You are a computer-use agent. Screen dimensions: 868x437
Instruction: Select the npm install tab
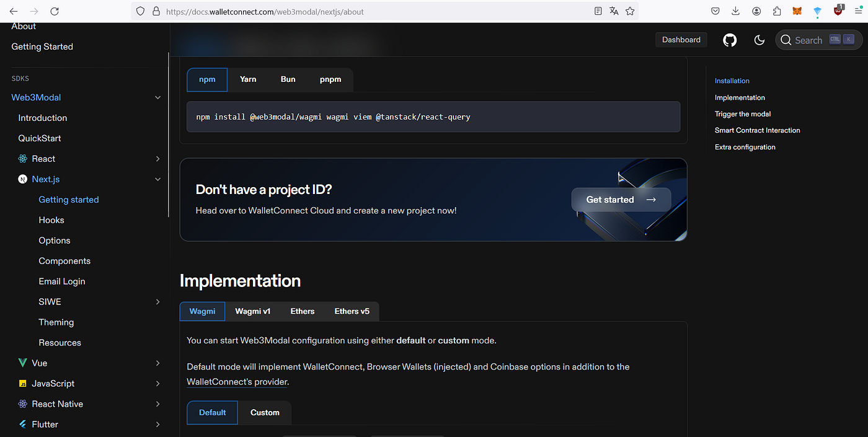point(207,79)
